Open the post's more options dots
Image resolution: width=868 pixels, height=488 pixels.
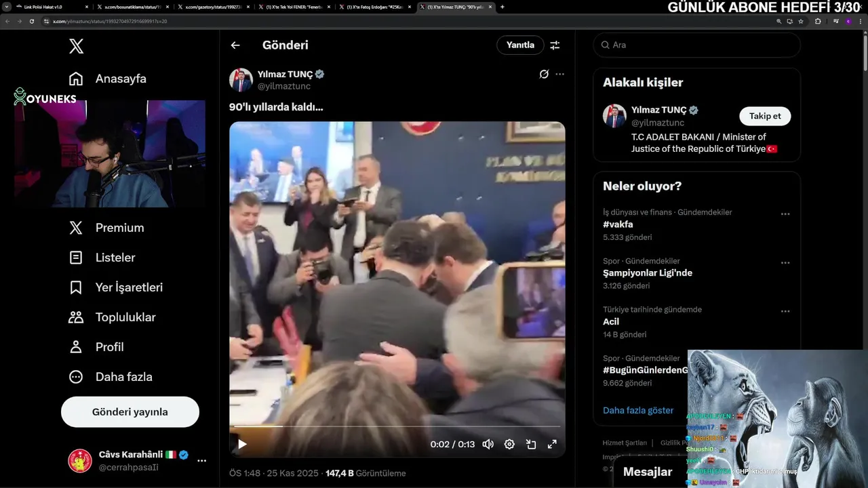pos(559,74)
